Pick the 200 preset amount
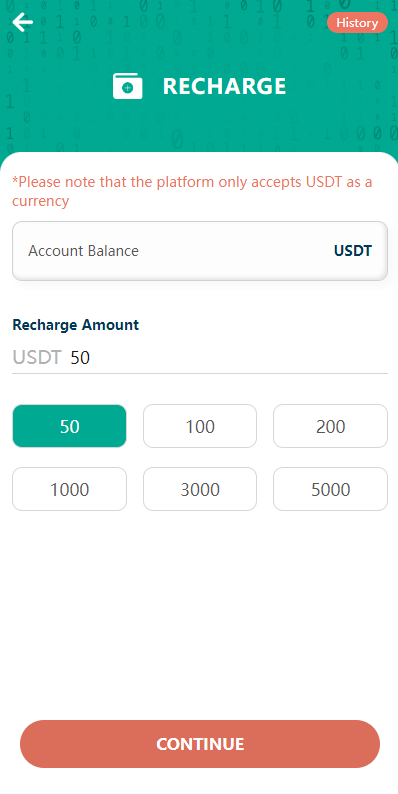This screenshot has height=794, width=398. pos(331,426)
